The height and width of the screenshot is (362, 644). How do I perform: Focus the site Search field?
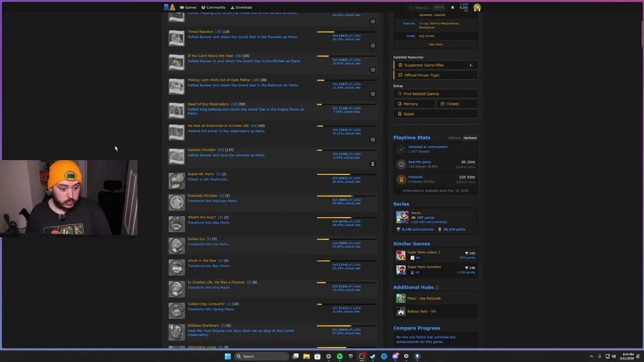pos(427,7)
